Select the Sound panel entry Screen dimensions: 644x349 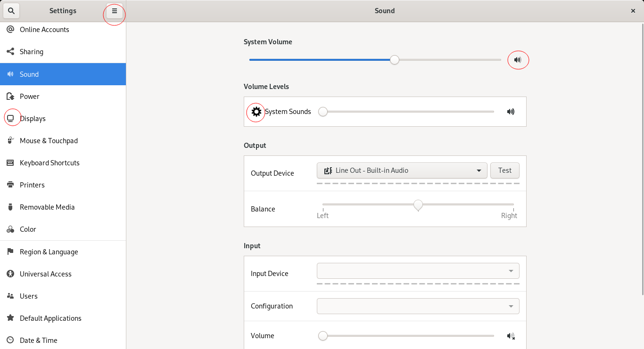coord(63,74)
